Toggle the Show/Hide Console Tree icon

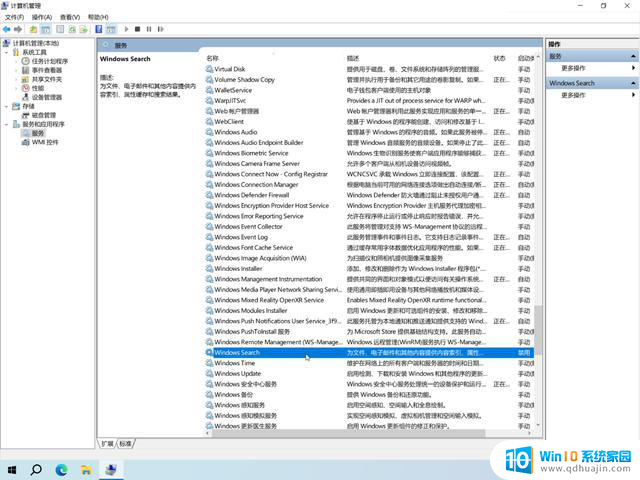(46, 29)
